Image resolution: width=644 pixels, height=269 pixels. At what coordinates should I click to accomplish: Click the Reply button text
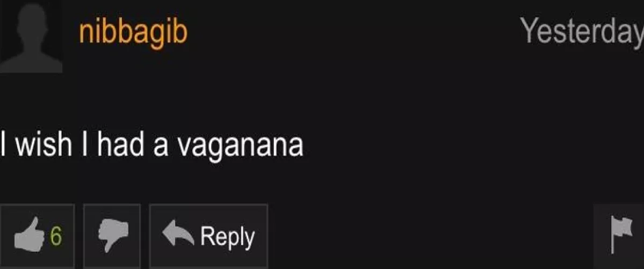228,237
